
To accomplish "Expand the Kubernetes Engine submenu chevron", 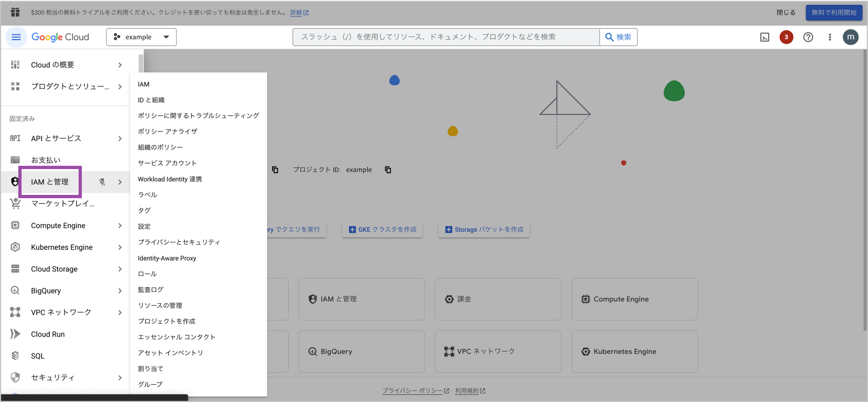I will [120, 247].
